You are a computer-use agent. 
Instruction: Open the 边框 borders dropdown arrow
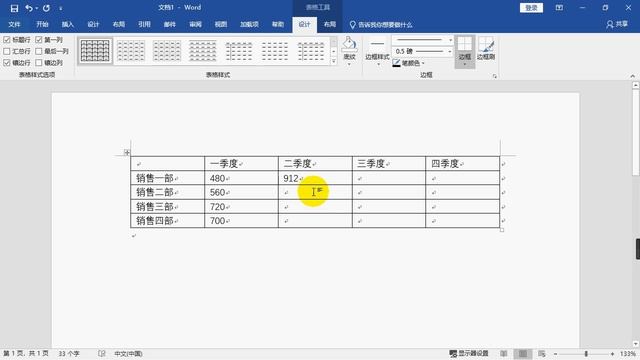click(464, 64)
